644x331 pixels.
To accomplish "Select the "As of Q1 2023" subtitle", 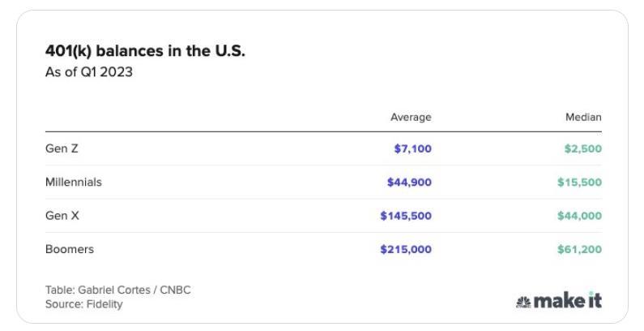I will pyautogui.click(x=88, y=71).
